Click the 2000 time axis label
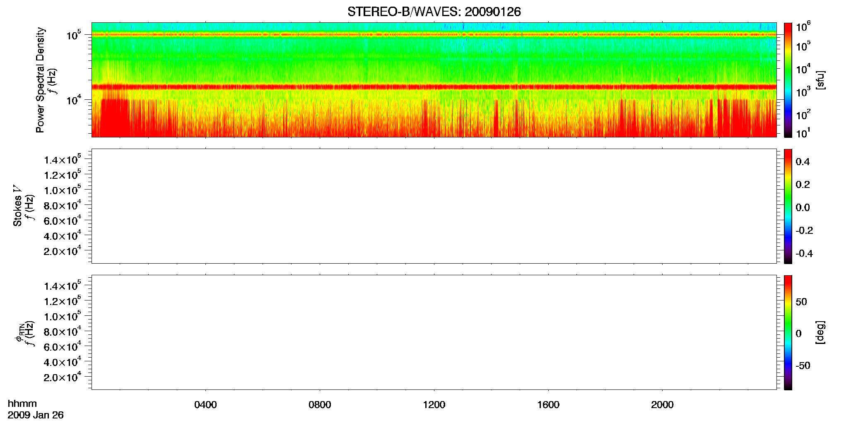 pos(662,405)
